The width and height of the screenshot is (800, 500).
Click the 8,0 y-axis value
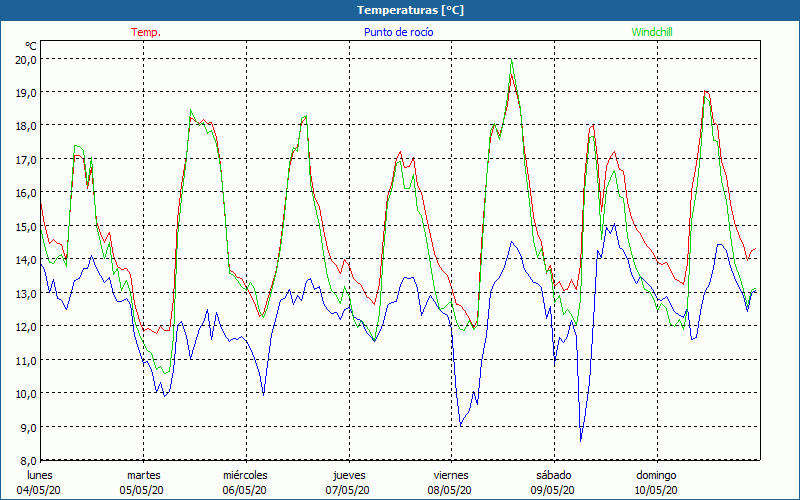coord(29,460)
